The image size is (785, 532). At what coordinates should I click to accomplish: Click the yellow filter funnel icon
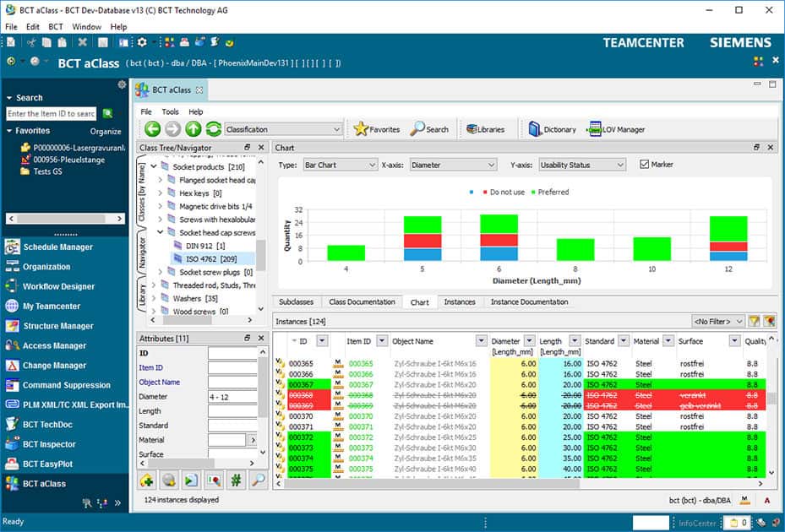tap(754, 321)
